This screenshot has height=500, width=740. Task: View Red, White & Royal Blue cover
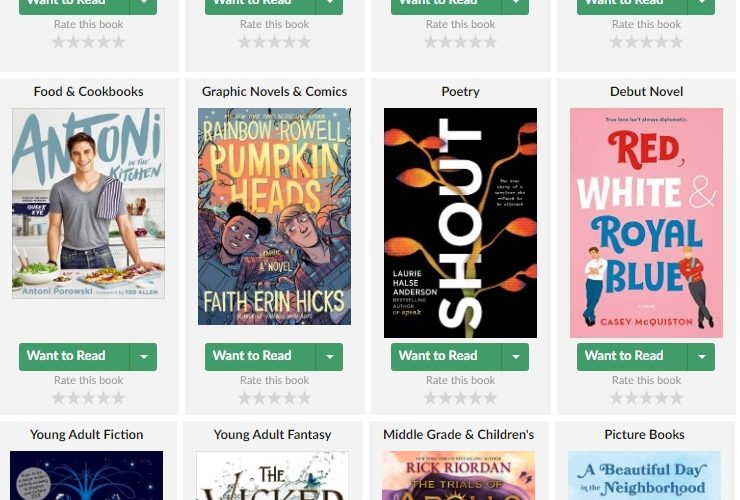point(646,223)
